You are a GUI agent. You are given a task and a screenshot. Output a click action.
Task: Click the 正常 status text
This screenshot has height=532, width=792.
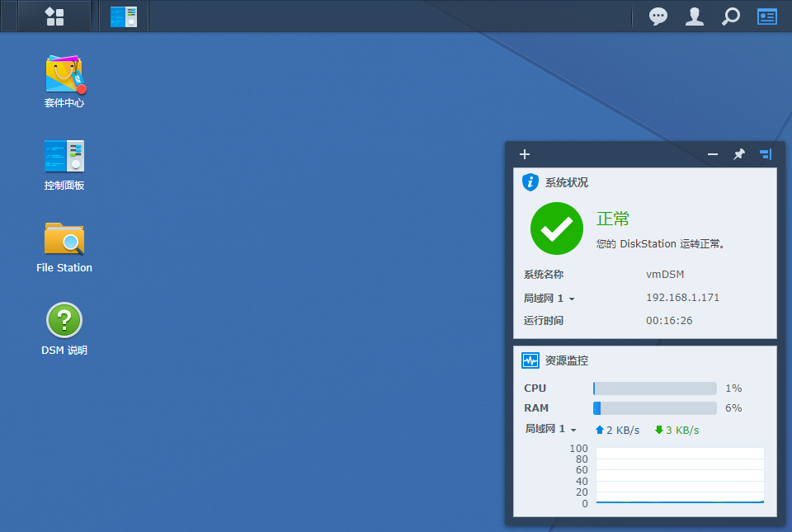[x=613, y=219]
